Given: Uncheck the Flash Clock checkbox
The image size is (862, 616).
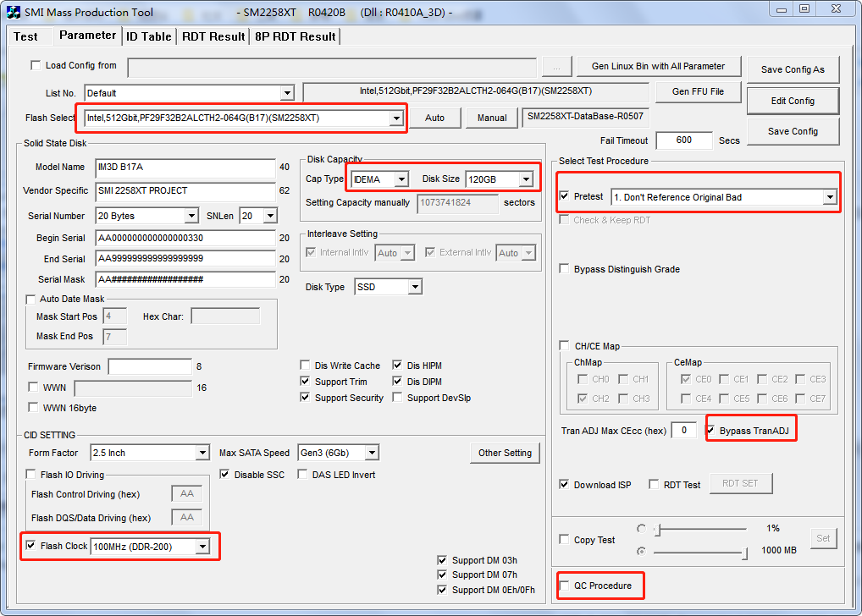Looking at the screenshot, I should pos(30,546).
